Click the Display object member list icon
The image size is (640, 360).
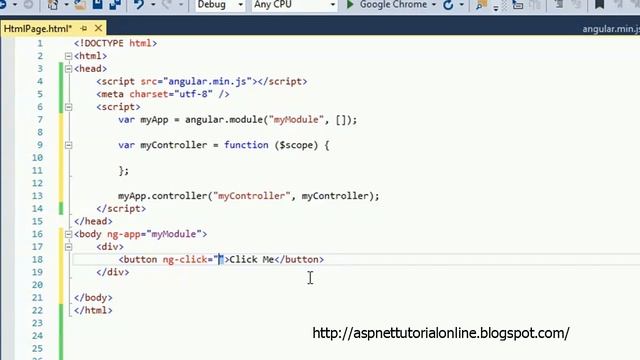click(x=518, y=5)
